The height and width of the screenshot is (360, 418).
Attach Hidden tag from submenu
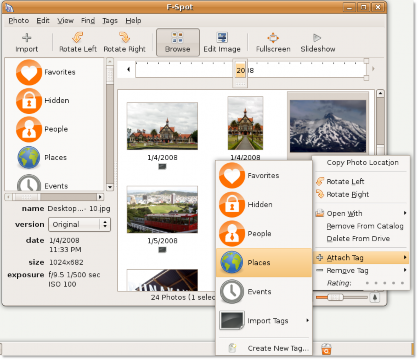(x=264, y=204)
